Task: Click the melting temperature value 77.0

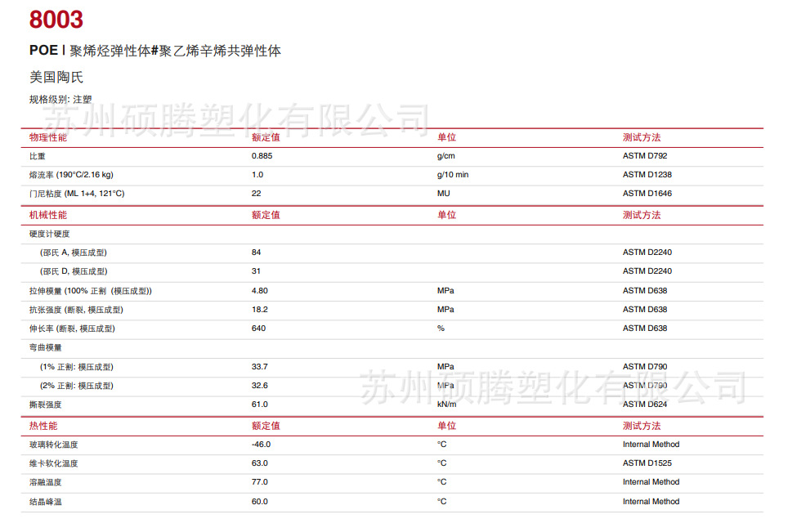Action: point(260,482)
